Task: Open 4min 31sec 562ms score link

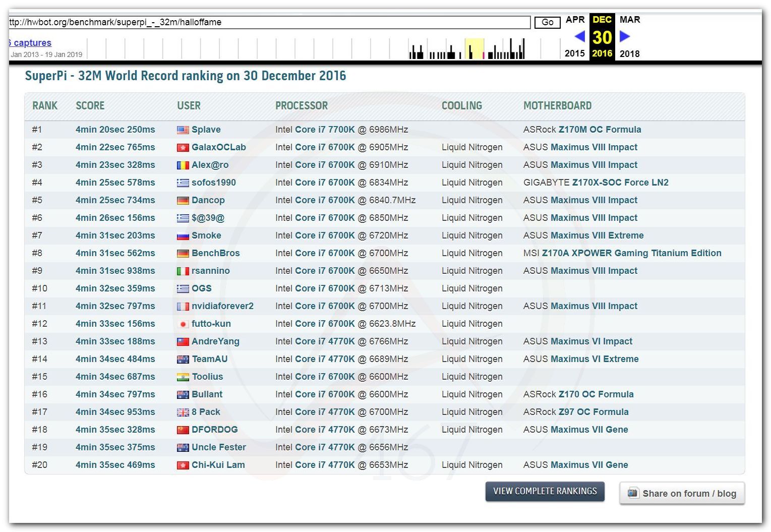Action: [115, 253]
